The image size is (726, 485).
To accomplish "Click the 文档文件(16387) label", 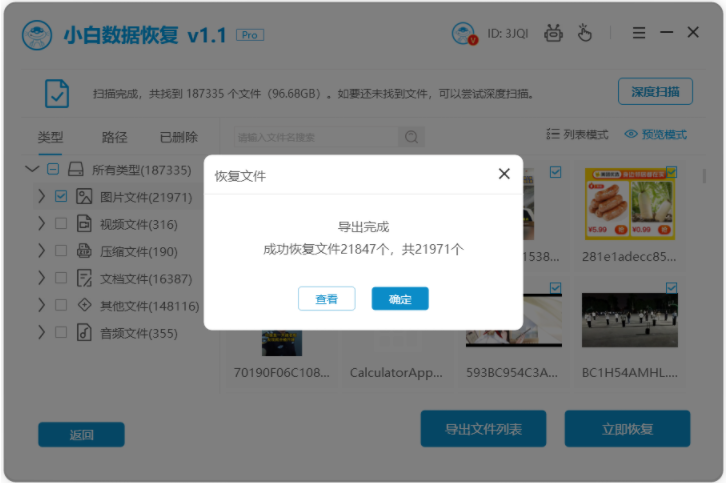I will tap(146, 279).
